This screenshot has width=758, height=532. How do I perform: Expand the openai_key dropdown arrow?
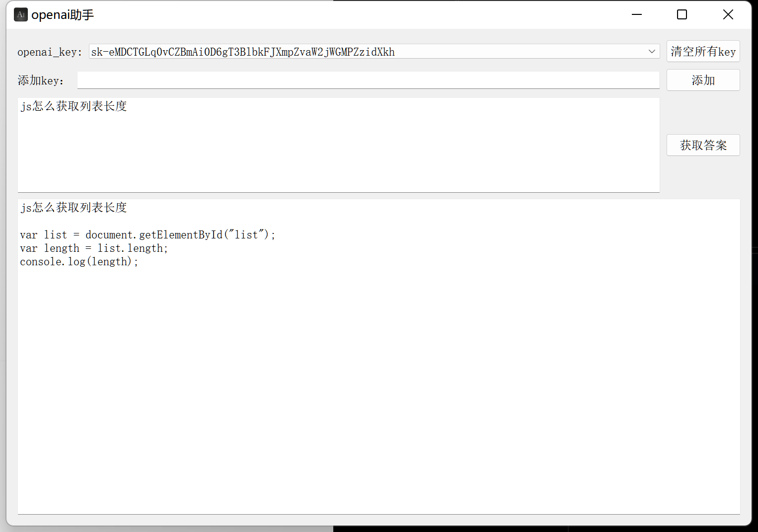point(652,52)
